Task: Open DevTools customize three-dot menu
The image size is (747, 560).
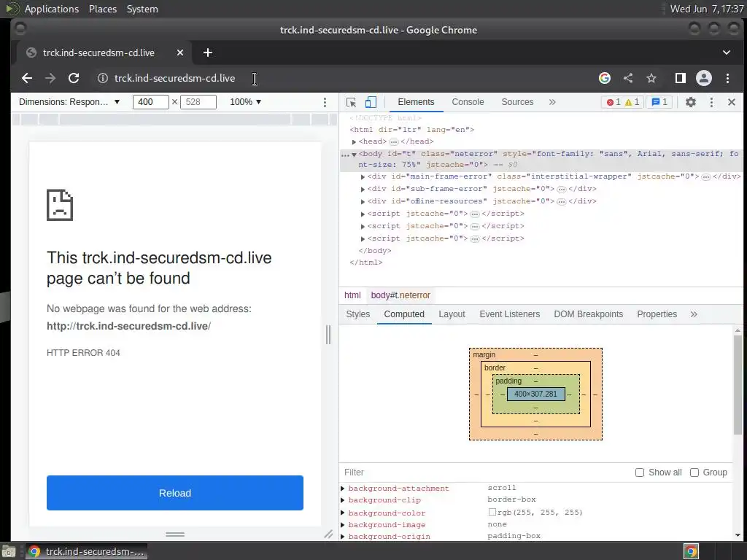Action: pyautogui.click(x=711, y=102)
